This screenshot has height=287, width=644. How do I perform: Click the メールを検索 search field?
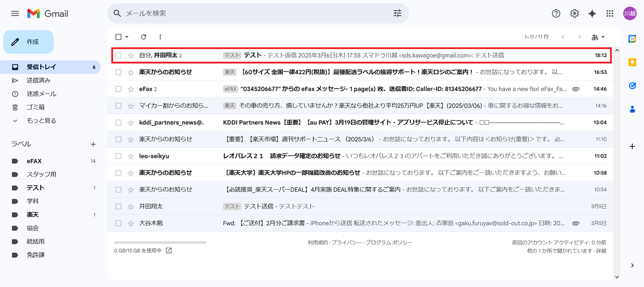(252, 13)
